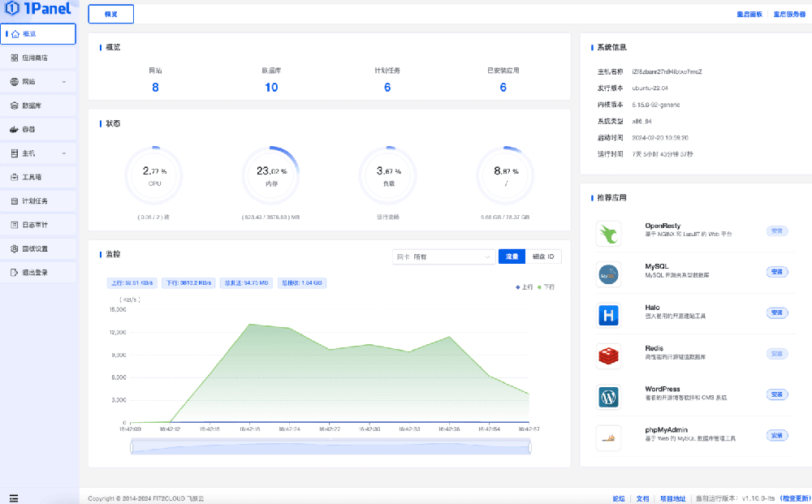Image resolution: width=812 pixels, height=504 pixels.
Task: Open 面板设置 menu item
Action: [38, 249]
